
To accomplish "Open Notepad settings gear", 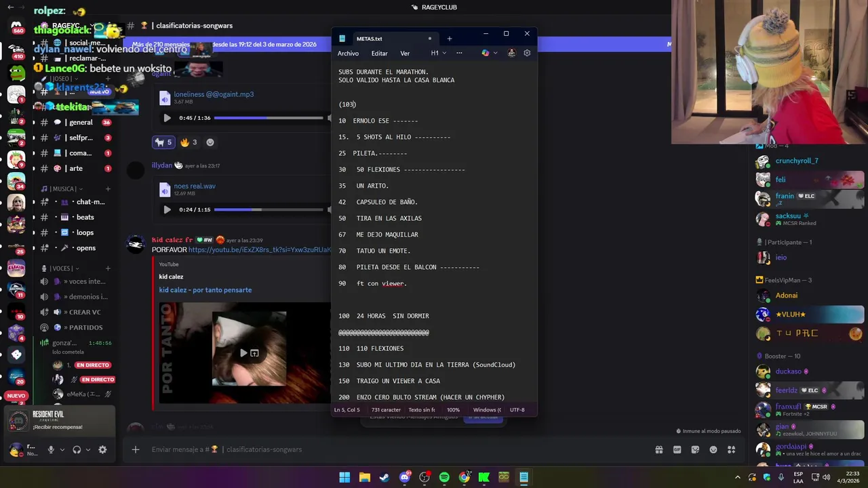I will [527, 53].
